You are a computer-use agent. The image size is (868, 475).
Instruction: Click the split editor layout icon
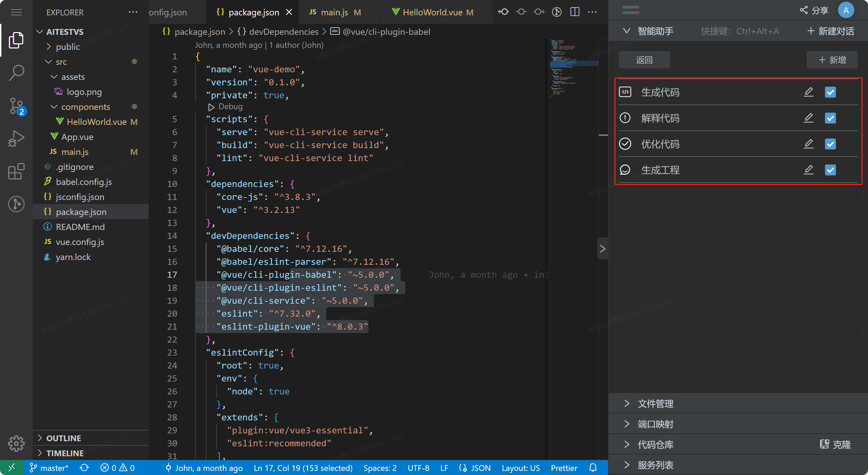click(x=575, y=12)
